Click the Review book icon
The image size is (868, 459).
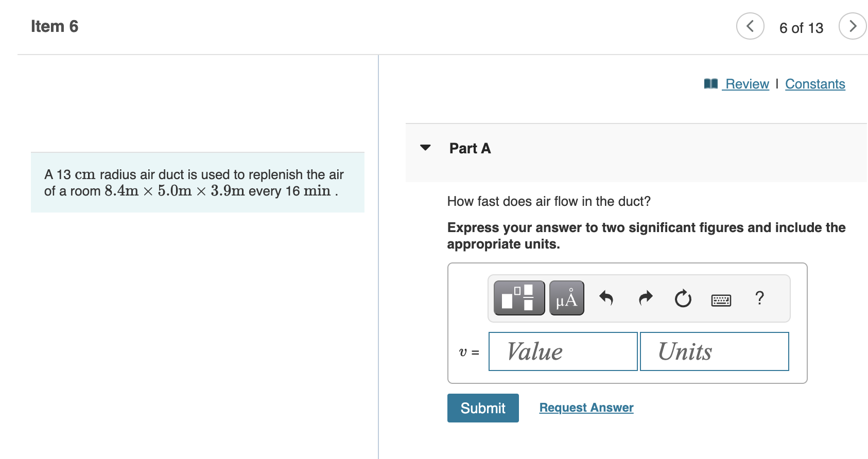click(x=709, y=83)
